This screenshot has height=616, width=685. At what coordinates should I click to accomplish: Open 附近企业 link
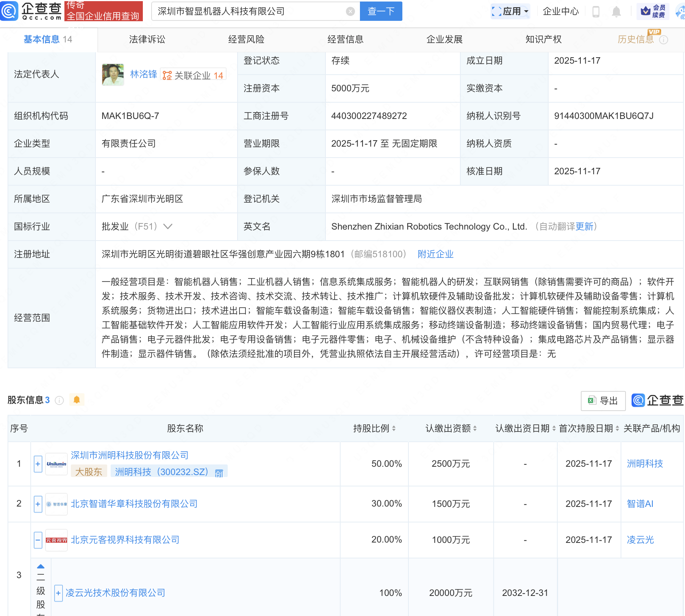(435, 254)
